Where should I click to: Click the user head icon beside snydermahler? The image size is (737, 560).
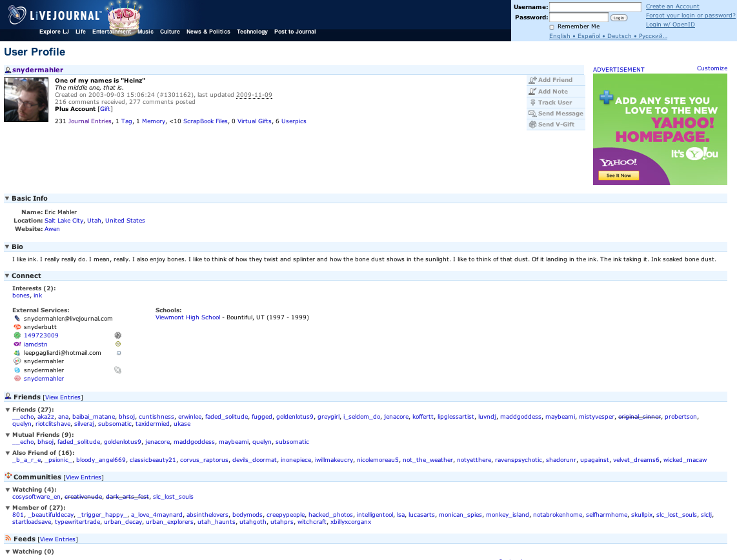8,70
